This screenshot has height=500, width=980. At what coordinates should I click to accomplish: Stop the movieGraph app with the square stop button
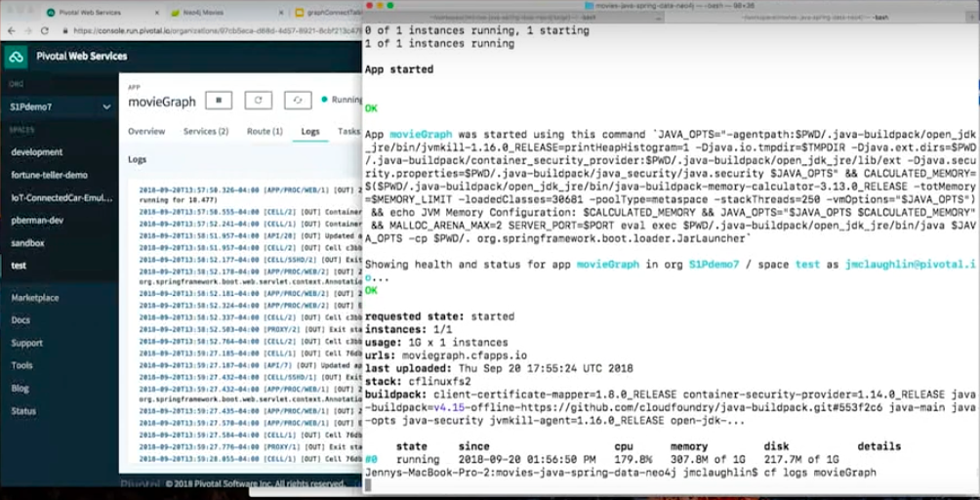[x=219, y=100]
